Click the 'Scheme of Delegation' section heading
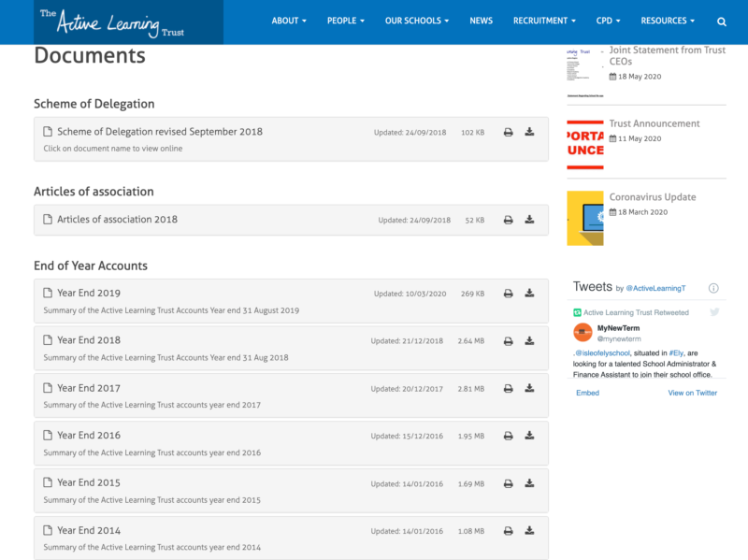The width and height of the screenshot is (748, 560). tap(94, 104)
